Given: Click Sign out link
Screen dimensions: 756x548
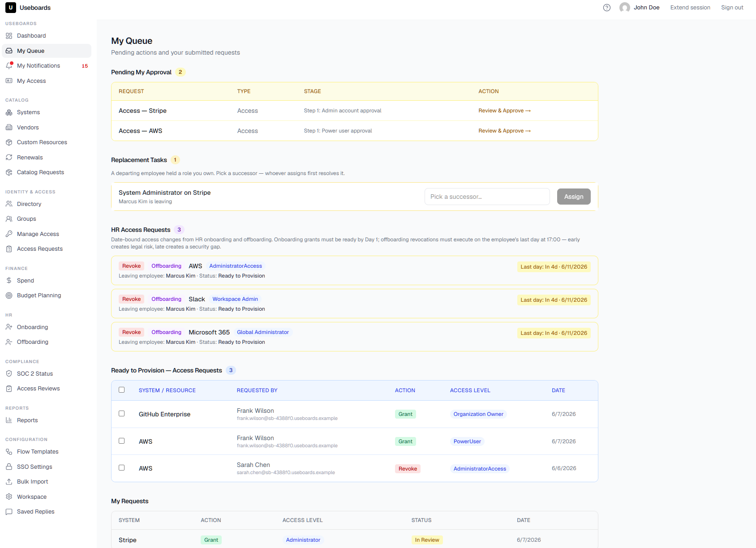Looking at the screenshot, I should 732,8.
